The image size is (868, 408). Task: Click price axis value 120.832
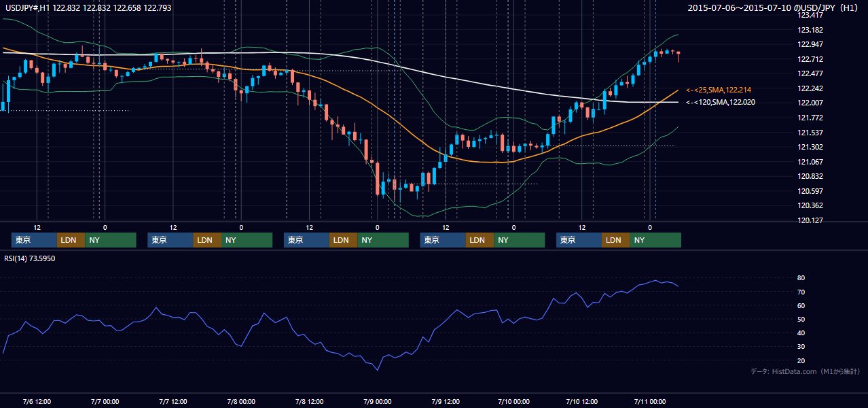point(810,176)
